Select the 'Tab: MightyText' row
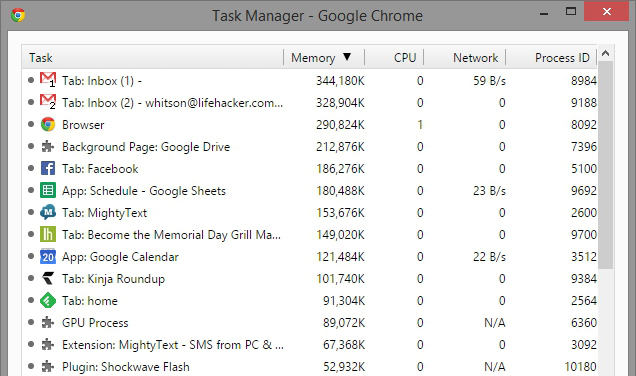636x376 pixels. 309,213
